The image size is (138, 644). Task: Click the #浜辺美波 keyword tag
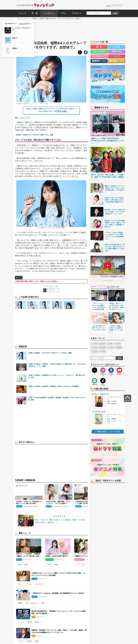coord(102,344)
